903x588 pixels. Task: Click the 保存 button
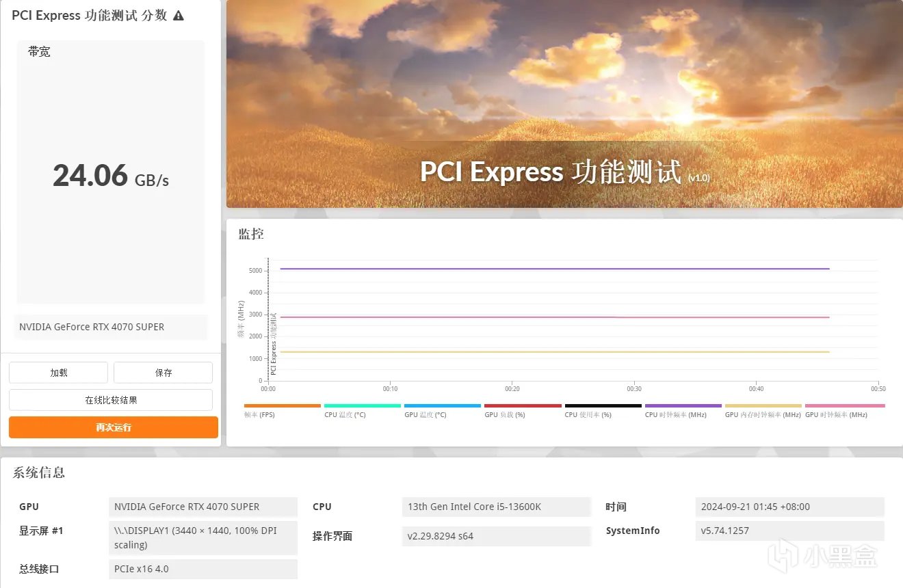[x=163, y=373]
